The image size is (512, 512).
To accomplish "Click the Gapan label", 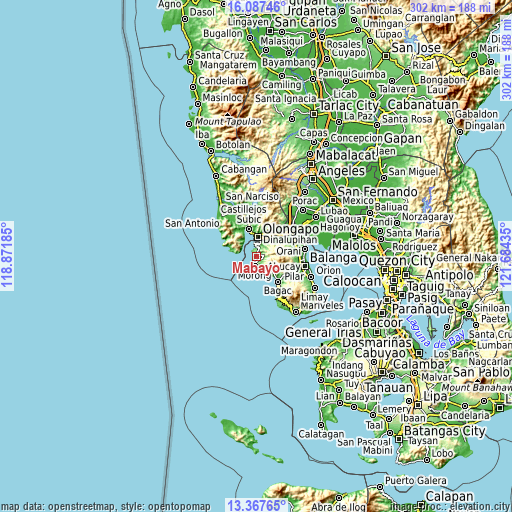I will pos(403,139).
